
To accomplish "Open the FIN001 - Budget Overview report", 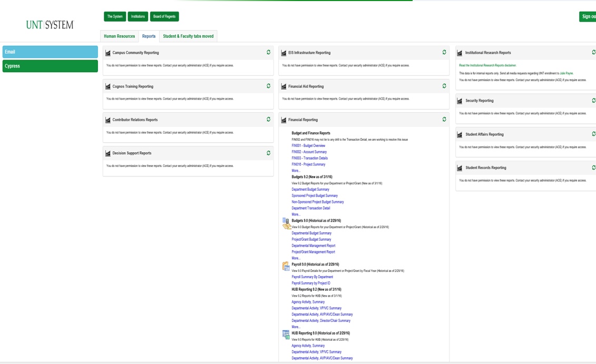I will point(308,145).
